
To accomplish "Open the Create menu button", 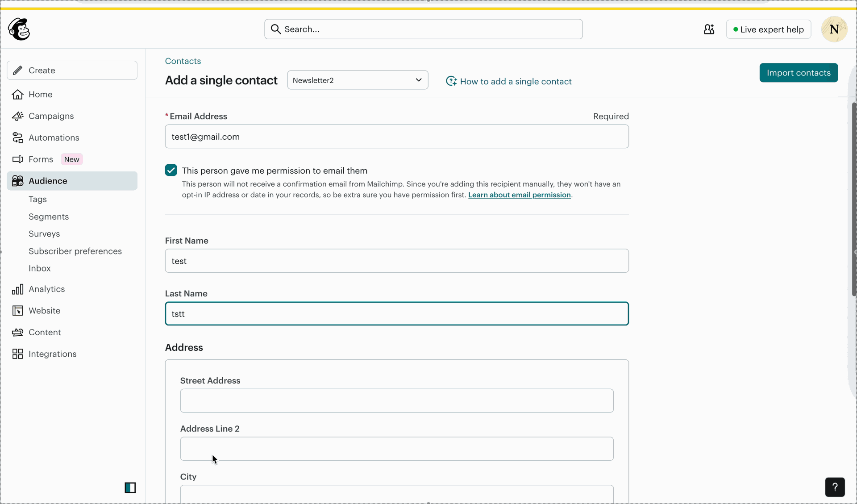I will tap(72, 70).
